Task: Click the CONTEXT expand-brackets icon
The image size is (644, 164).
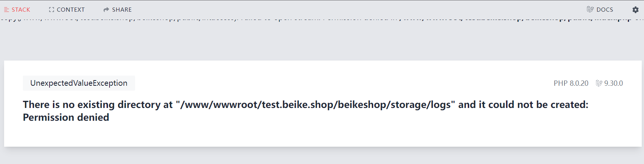Action: pos(51,10)
